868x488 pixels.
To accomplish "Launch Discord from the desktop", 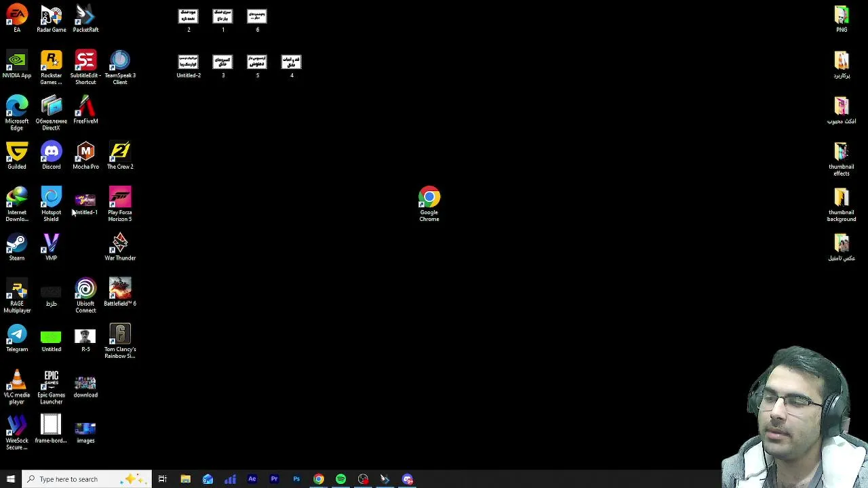I will [52, 155].
